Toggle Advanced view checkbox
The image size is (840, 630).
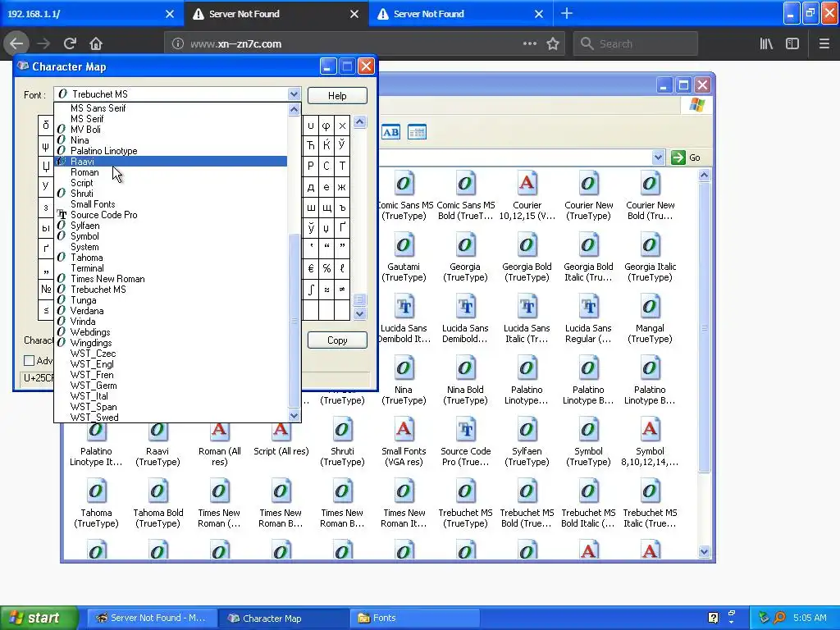click(x=30, y=361)
